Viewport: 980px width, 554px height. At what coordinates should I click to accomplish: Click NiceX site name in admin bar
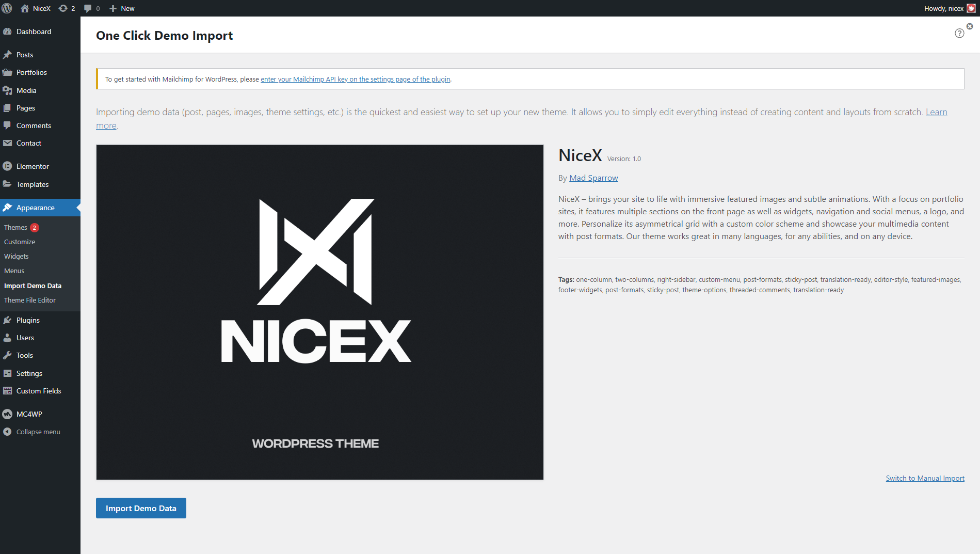42,8
